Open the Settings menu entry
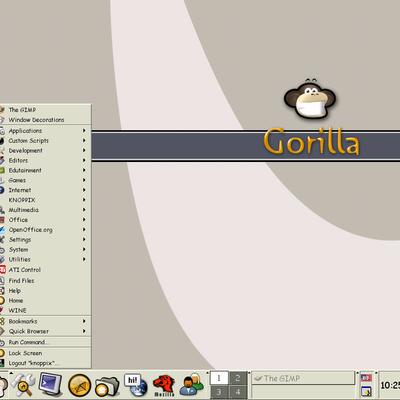 45,239
